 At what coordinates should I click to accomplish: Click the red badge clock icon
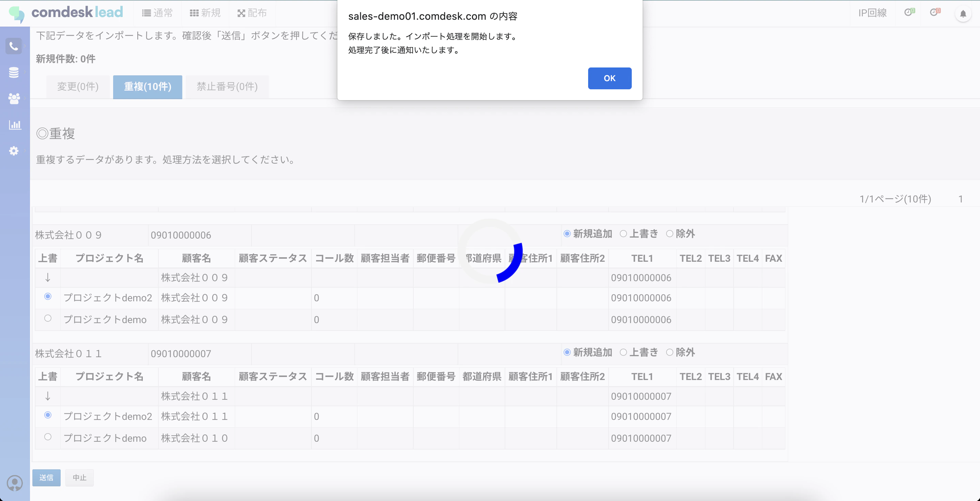click(935, 13)
